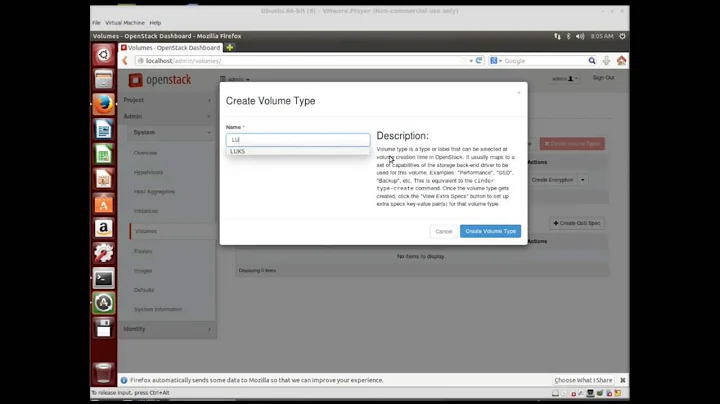Open System Settings from the dock
Screen dimensions: 720x404
[x=103, y=253]
